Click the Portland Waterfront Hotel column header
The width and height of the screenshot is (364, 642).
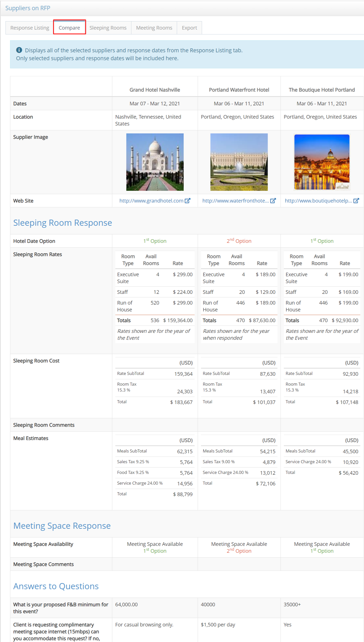[239, 90]
